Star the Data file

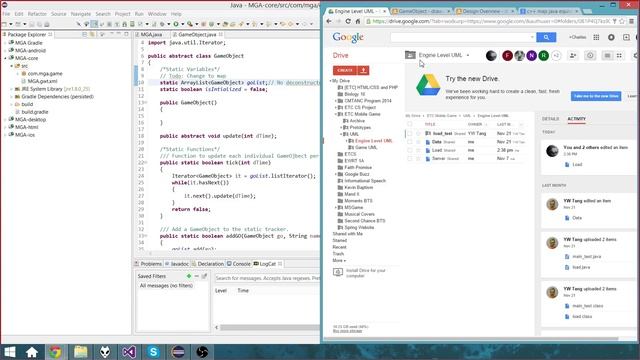click(418, 142)
